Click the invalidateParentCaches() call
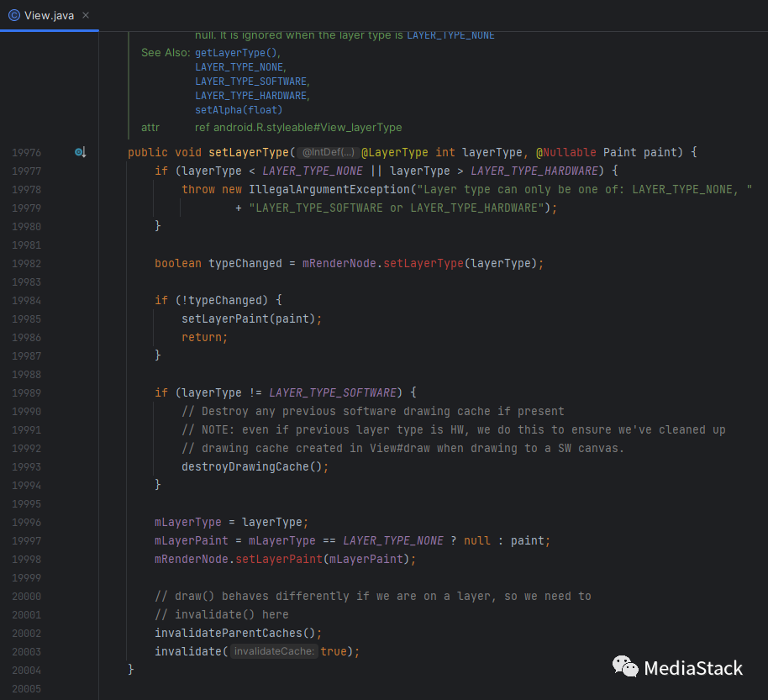Screen dimensions: 768x700 click(x=235, y=633)
